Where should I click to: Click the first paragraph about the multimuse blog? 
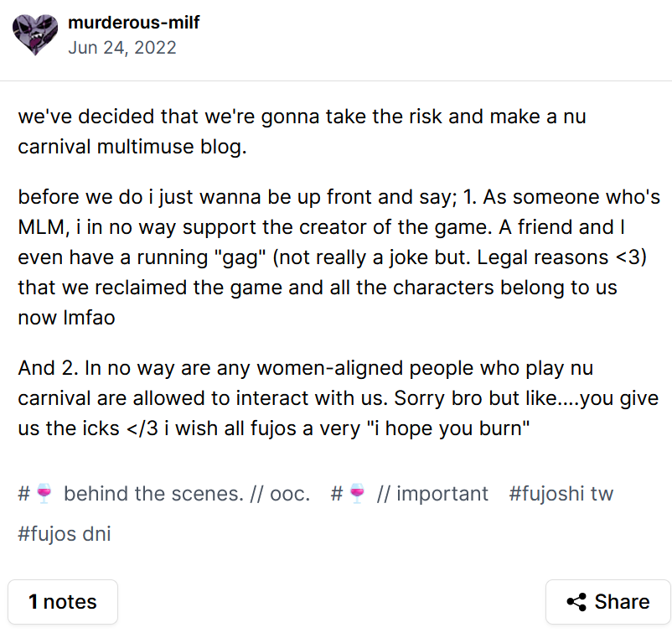click(x=302, y=132)
